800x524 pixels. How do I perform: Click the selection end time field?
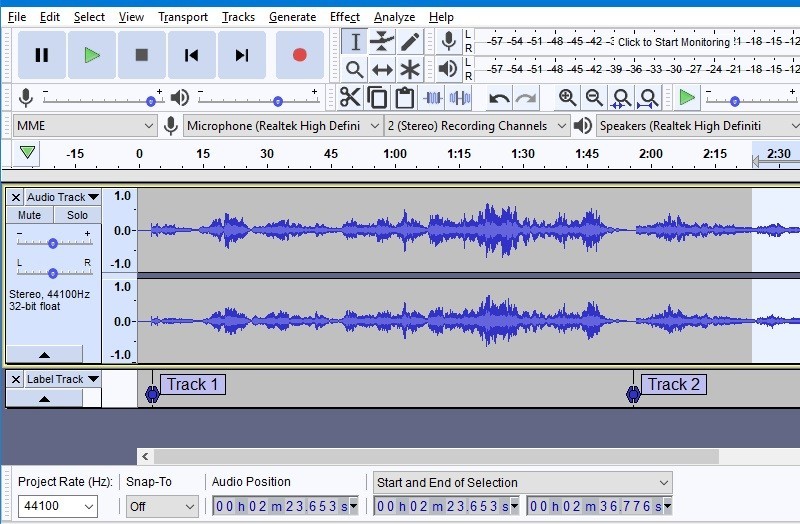[x=599, y=506]
